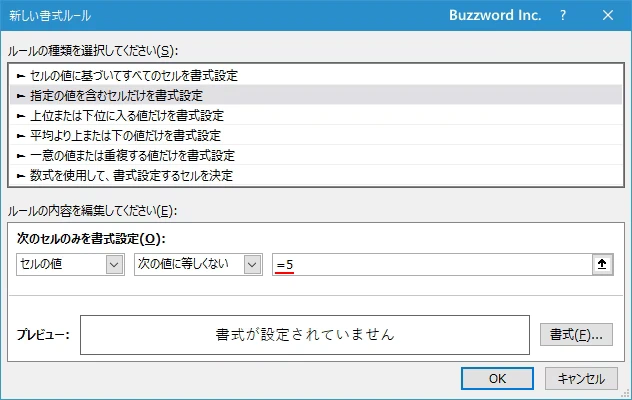The width and height of the screenshot is (632, 400).
Task: Select rule 指定の値を含むセルだけを書式設定
Action: 316,95
